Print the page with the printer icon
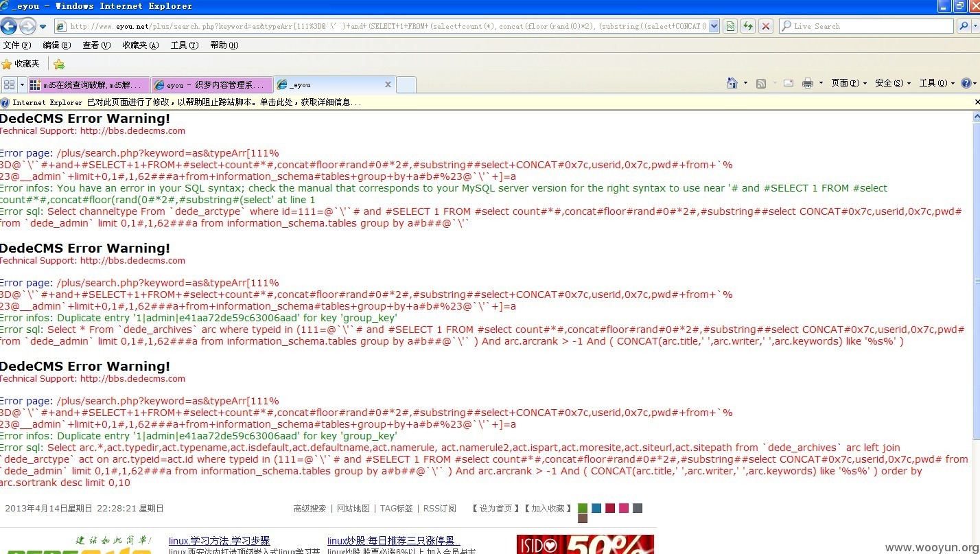The height and width of the screenshot is (554, 980). (807, 83)
